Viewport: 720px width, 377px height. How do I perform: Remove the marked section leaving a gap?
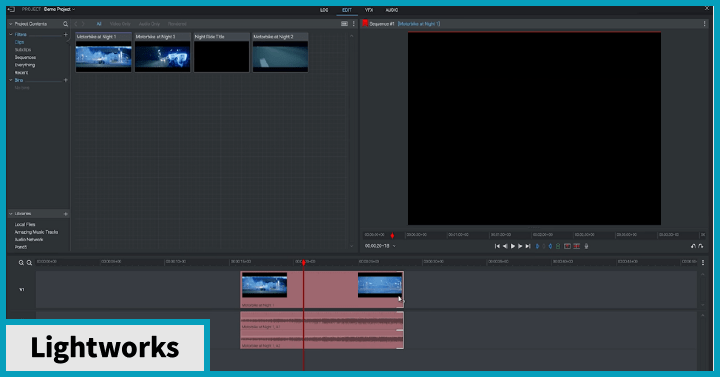[x=568, y=247]
